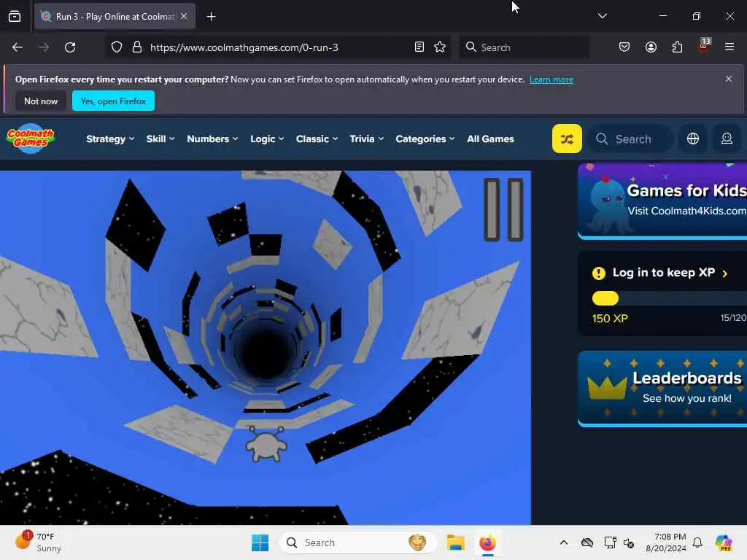Click the Coolmath Games logo
Image resolution: width=747 pixels, height=560 pixels.
(x=31, y=139)
